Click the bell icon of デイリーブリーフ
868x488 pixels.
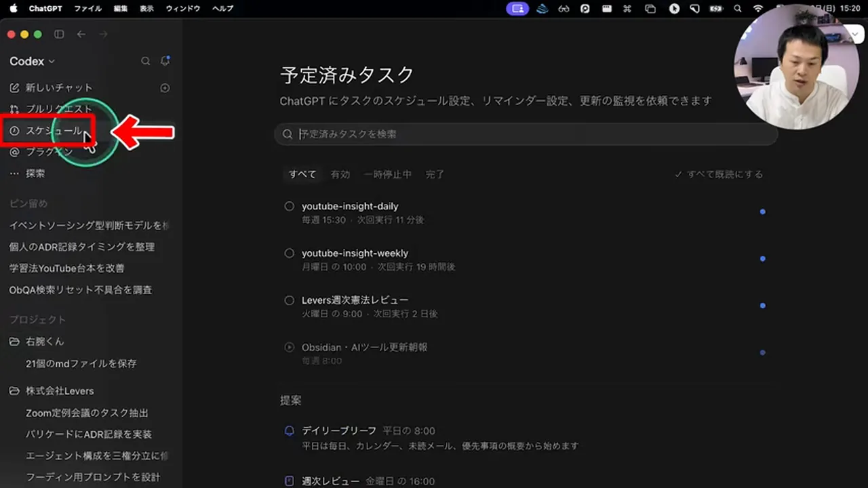(x=290, y=430)
